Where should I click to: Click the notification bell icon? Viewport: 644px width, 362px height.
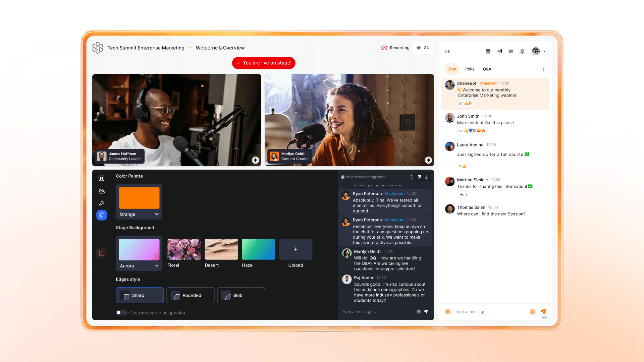522,51
